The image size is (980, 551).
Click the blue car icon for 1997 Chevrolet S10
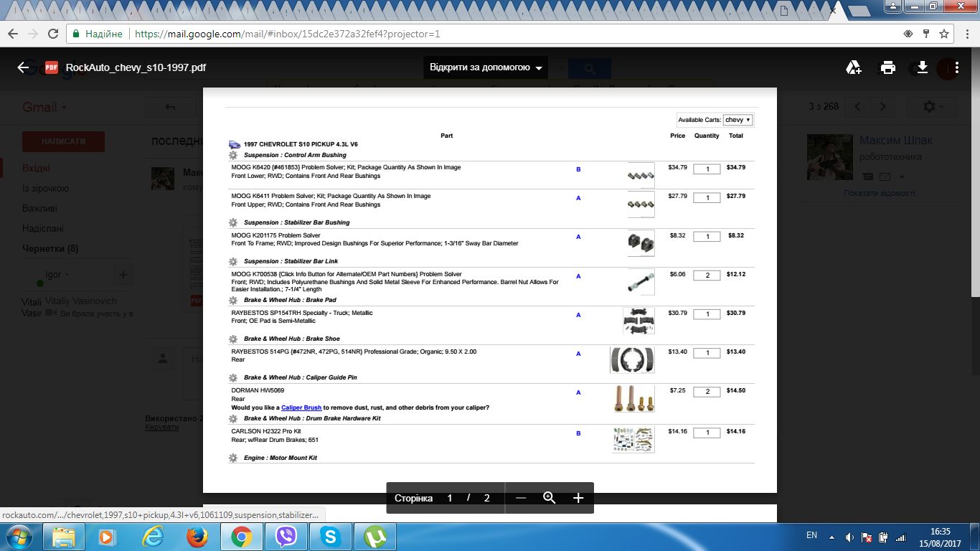235,144
